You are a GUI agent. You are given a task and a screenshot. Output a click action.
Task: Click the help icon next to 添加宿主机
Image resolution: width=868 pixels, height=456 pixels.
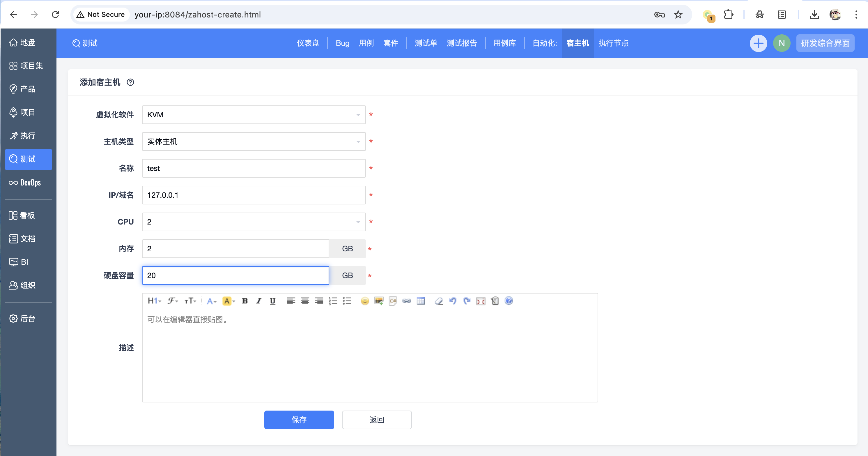pyautogui.click(x=130, y=82)
